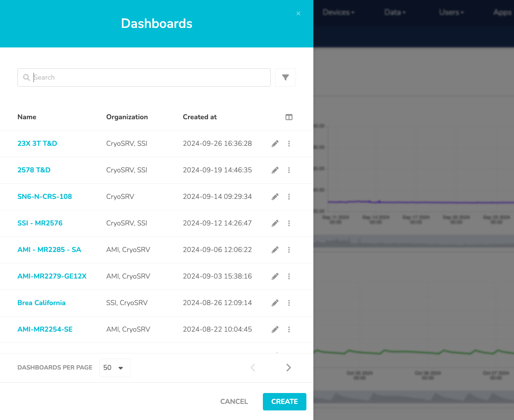The image size is (514, 420).
Task: Edit the 23X 3T T&D dashboard
Action: 275,144
